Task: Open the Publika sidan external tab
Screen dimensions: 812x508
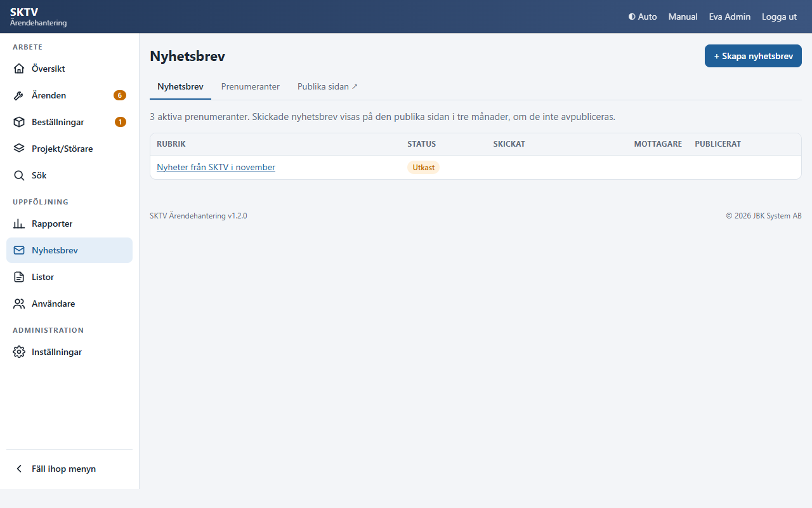Action: (327, 86)
